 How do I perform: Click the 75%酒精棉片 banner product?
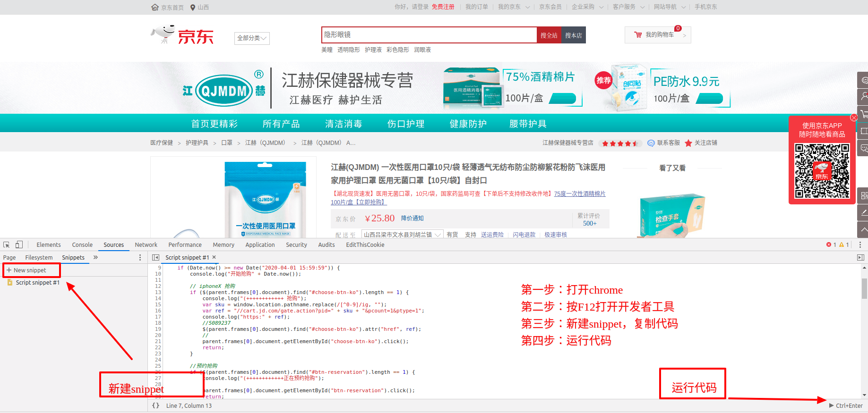coord(513,88)
